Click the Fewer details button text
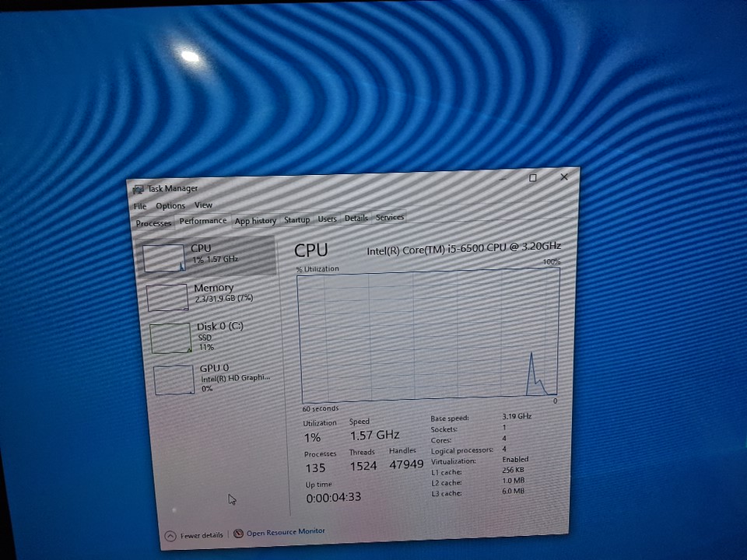Image resolution: width=747 pixels, height=560 pixels. coord(202,535)
